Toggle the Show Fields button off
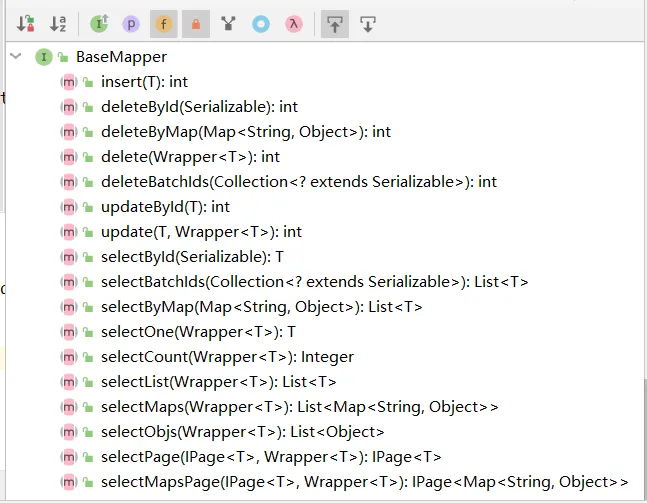Image resolution: width=647 pixels, height=503 pixels. 164,22
